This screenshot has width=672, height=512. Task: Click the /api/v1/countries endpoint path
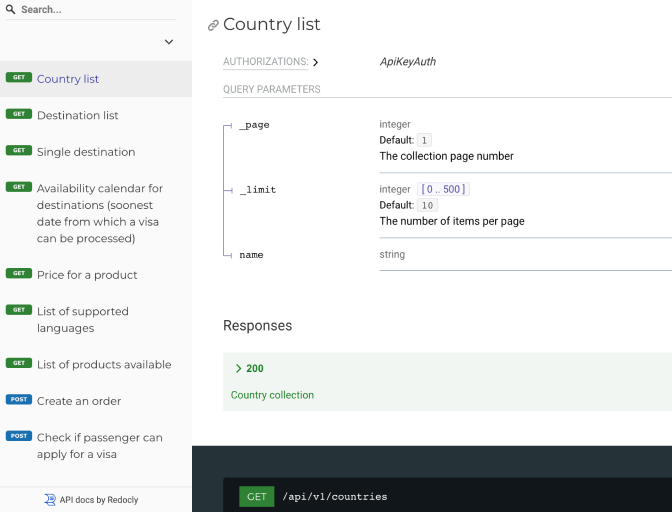(334, 496)
